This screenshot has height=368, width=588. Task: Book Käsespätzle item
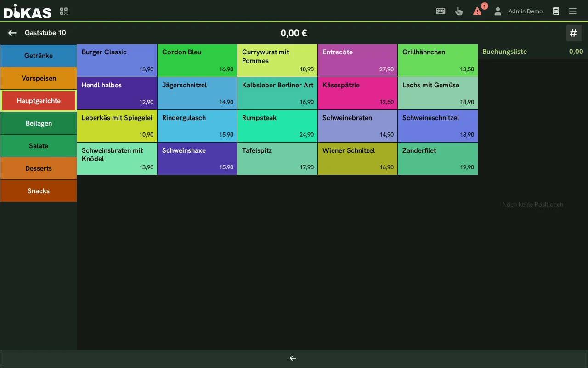[357, 93]
